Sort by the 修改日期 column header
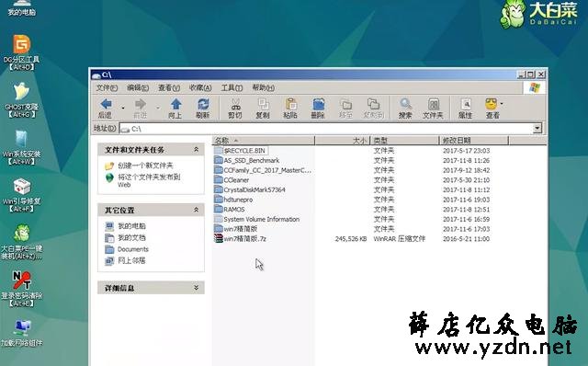Screen dimensions: 588x366 [x=474, y=141]
